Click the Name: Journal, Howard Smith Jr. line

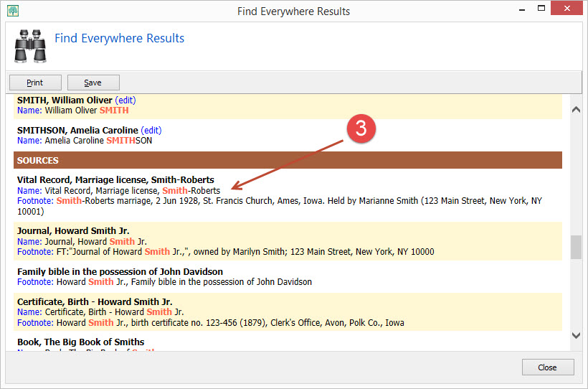point(82,241)
